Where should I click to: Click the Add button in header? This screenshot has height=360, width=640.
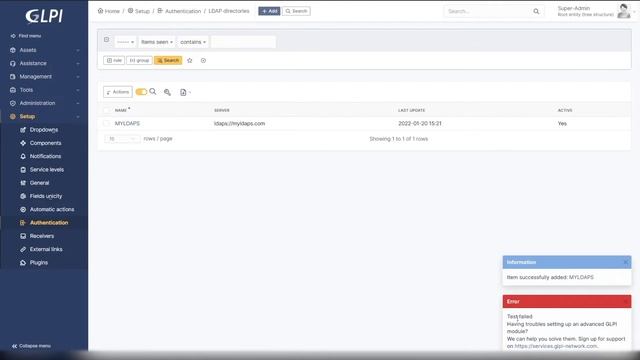269,11
